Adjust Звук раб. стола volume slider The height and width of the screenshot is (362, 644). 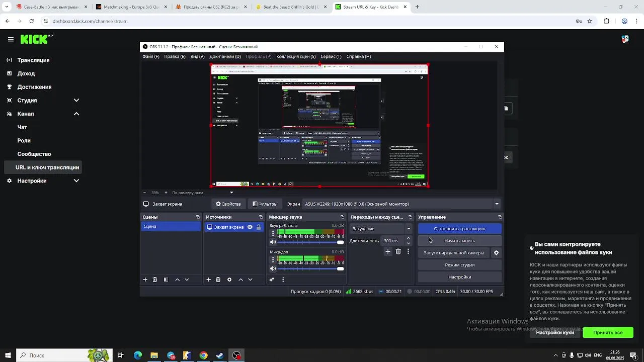311,242
